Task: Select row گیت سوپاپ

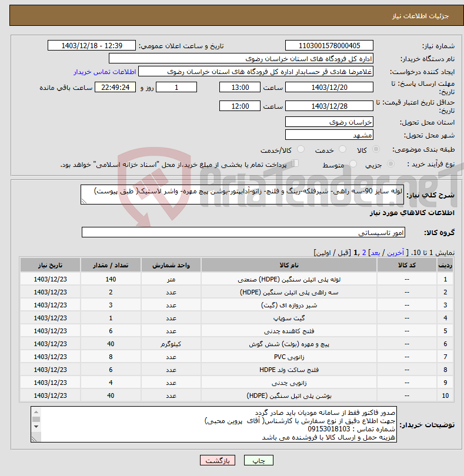Action: pyautogui.click(x=237, y=318)
